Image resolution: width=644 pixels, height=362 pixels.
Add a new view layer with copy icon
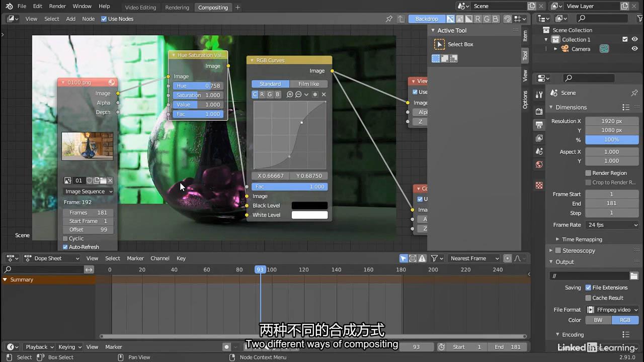pyautogui.click(x=625, y=6)
